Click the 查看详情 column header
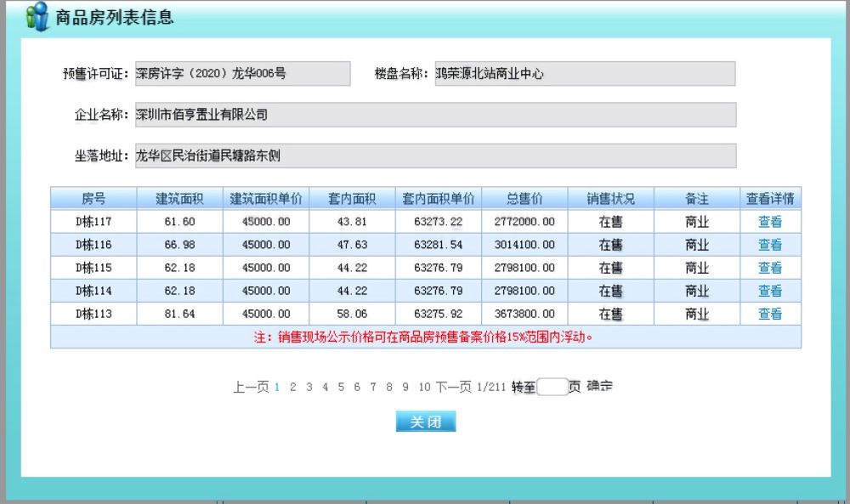Image resolution: width=850 pixels, height=504 pixels. tap(770, 198)
